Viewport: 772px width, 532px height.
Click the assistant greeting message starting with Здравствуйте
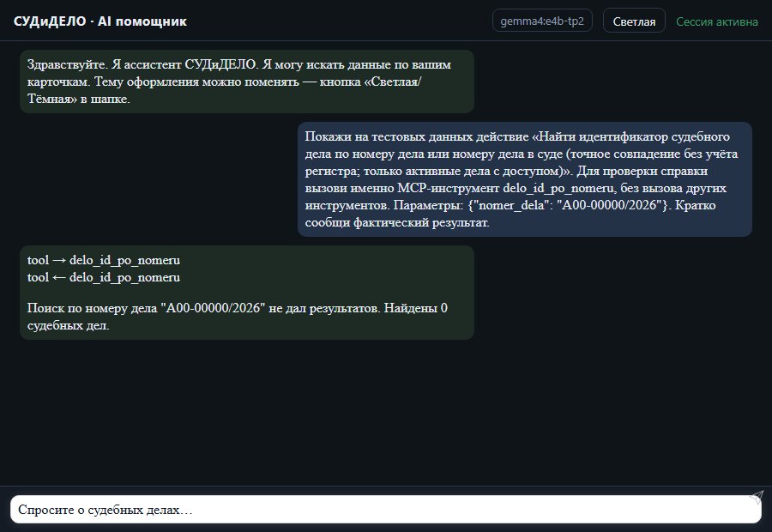click(x=247, y=82)
